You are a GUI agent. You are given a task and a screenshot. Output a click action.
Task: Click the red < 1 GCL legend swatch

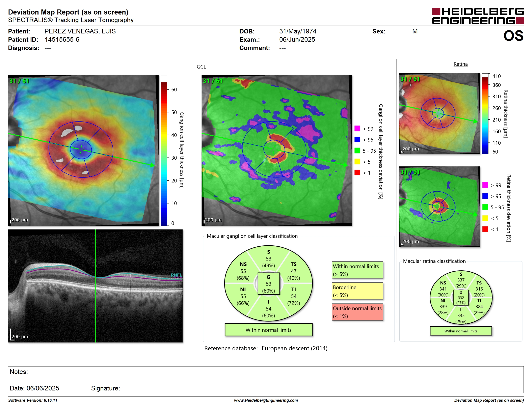click(357, 173)
